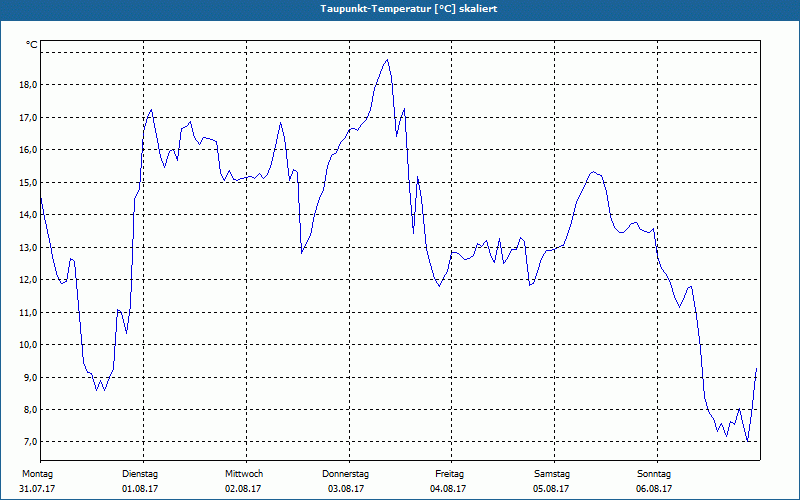Click the Dienstag day label

pos(140,474)
